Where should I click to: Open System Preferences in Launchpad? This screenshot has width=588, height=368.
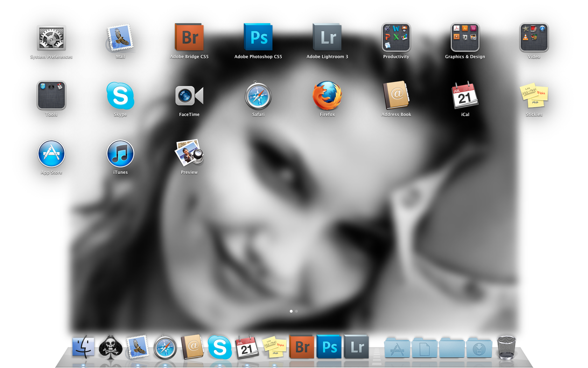(x=51, y=38)
